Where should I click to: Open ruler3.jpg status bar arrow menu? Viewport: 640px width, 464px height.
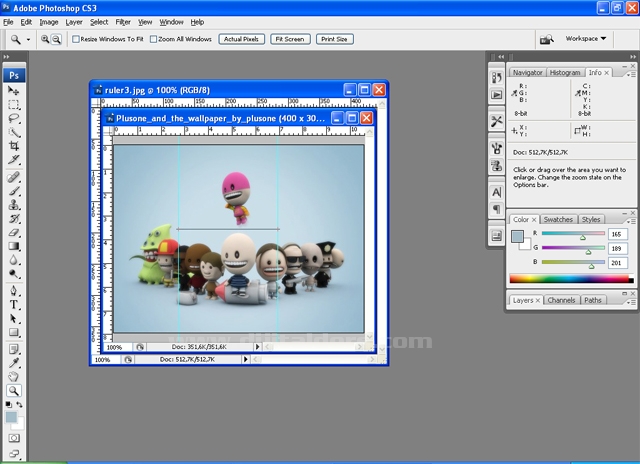[x=245, y=360]
